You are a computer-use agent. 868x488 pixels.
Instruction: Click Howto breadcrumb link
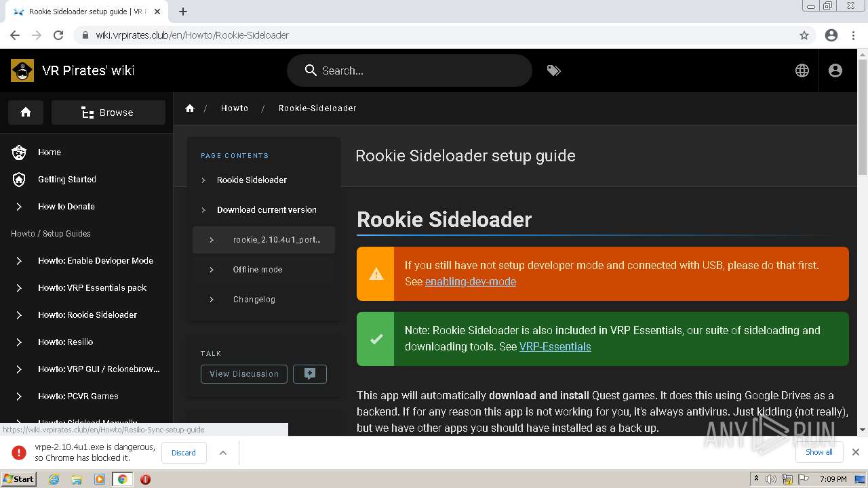click(235, 108)
